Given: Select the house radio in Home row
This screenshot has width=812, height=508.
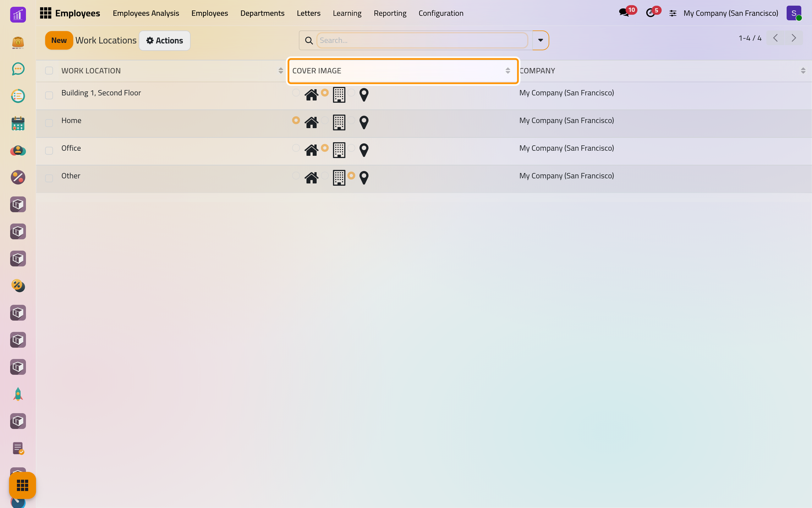Looking at the screenshot, I should pos(296,120).
